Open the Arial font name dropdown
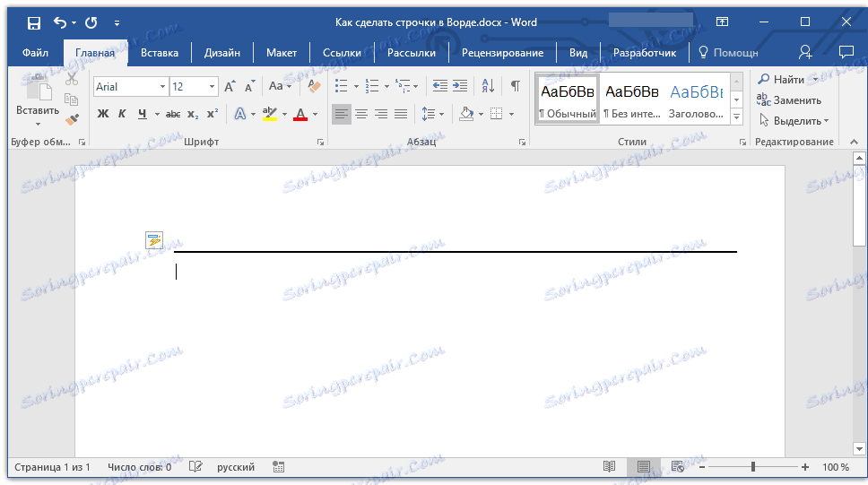 coord(162,86)
